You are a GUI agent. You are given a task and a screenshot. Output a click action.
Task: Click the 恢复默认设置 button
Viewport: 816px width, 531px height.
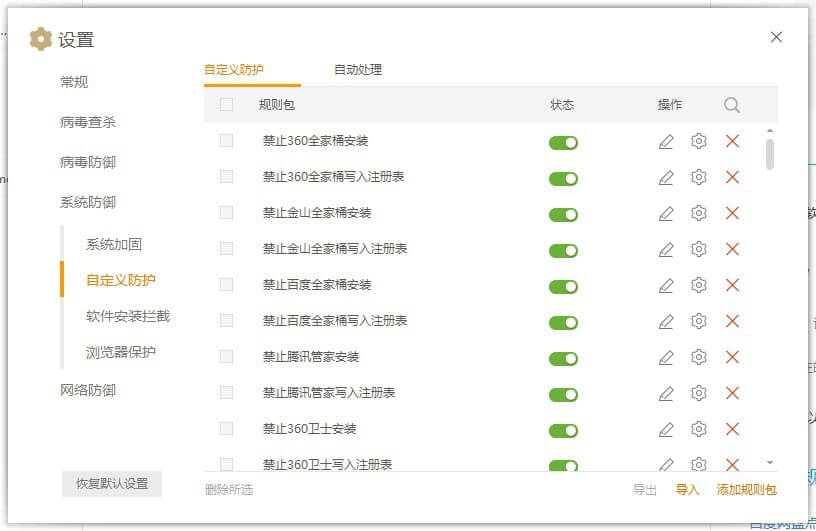point(112,484)
